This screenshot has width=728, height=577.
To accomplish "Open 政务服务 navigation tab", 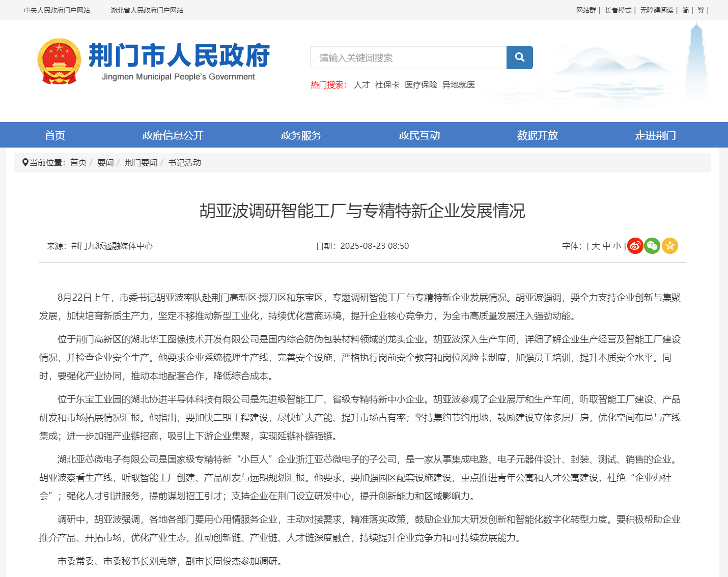I will pyautogui.click(x=301, y=135).
